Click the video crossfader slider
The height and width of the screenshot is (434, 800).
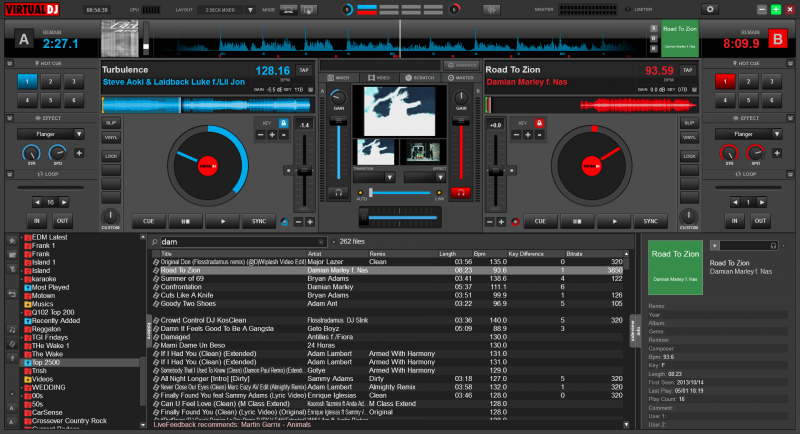(399, 193)
